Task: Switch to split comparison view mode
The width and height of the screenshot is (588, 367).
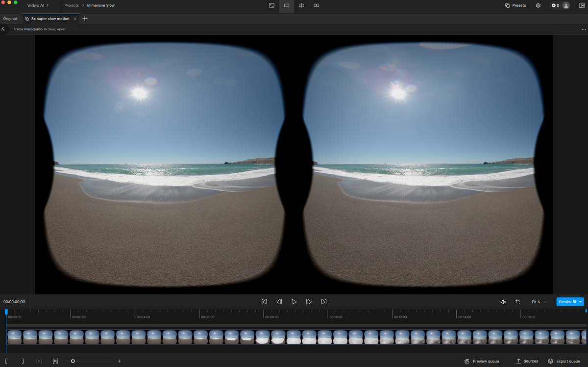Action: click(301, 5)
